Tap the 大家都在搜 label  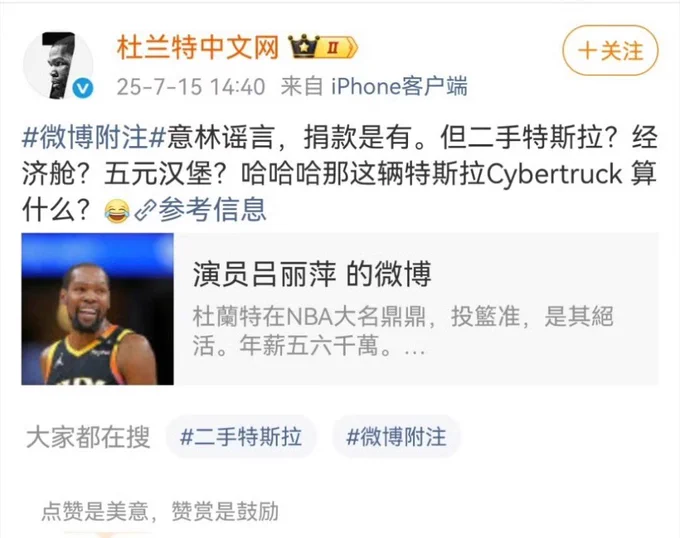point(88,437)
